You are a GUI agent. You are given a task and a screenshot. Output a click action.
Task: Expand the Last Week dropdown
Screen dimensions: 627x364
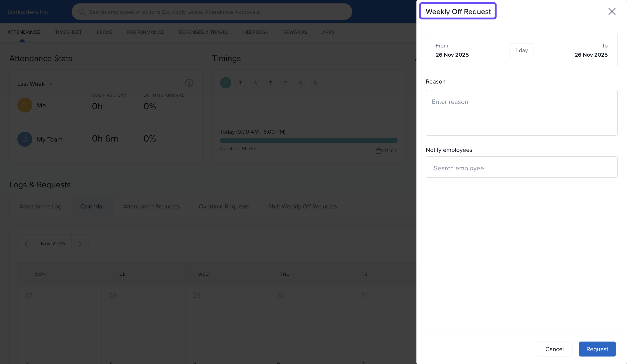[35, 84]
